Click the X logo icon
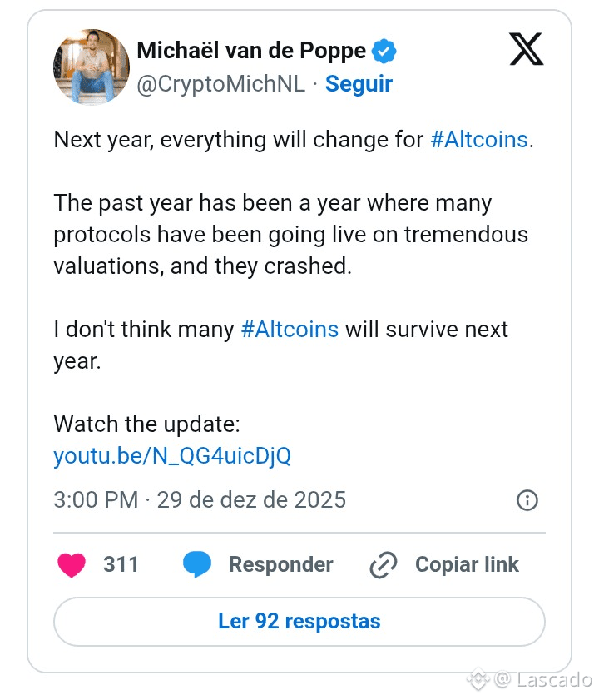Image resolution: width=599 pixels, height=700 pixels. click(526, 50)
